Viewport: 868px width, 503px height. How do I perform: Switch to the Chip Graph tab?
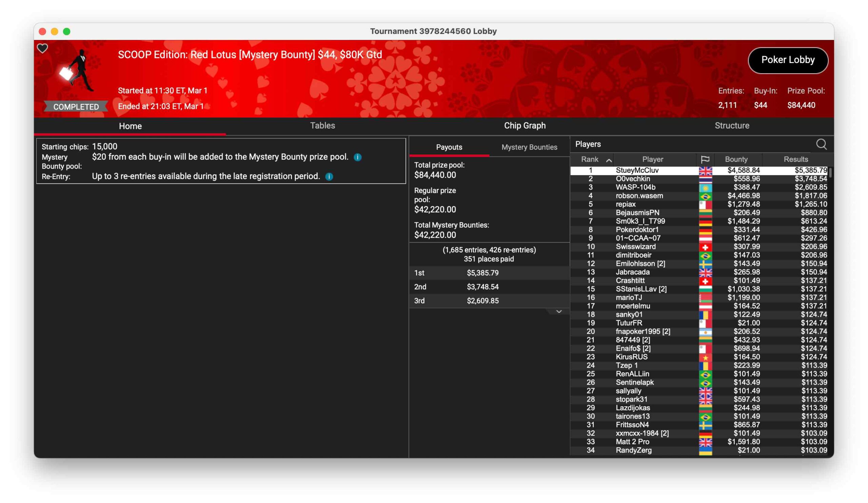(x=525, y=126)
